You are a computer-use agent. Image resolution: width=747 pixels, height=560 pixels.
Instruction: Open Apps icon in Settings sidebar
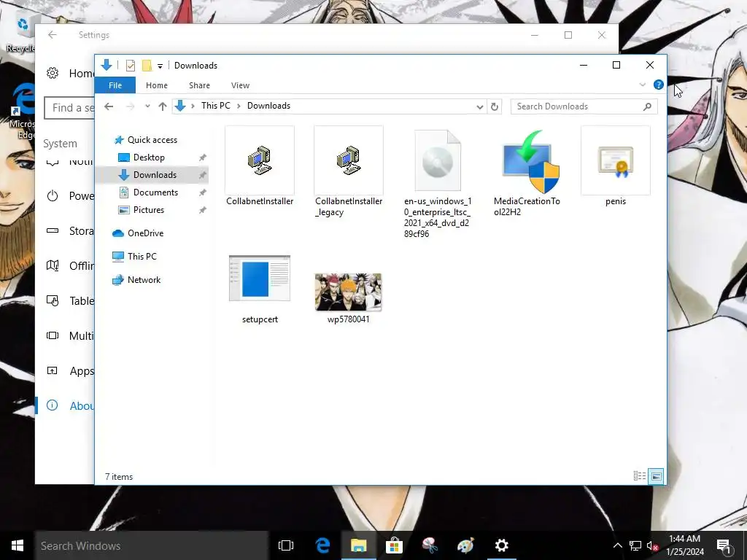(x=53, y=370)
